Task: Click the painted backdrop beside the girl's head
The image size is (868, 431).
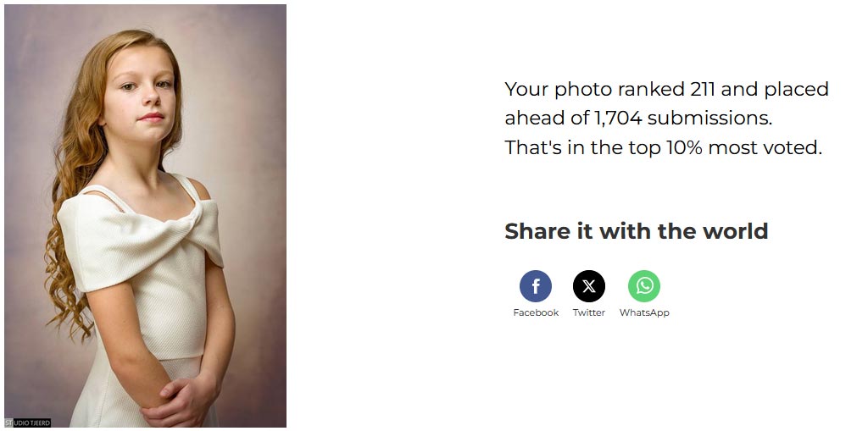Action: click(x=238, y=83)
